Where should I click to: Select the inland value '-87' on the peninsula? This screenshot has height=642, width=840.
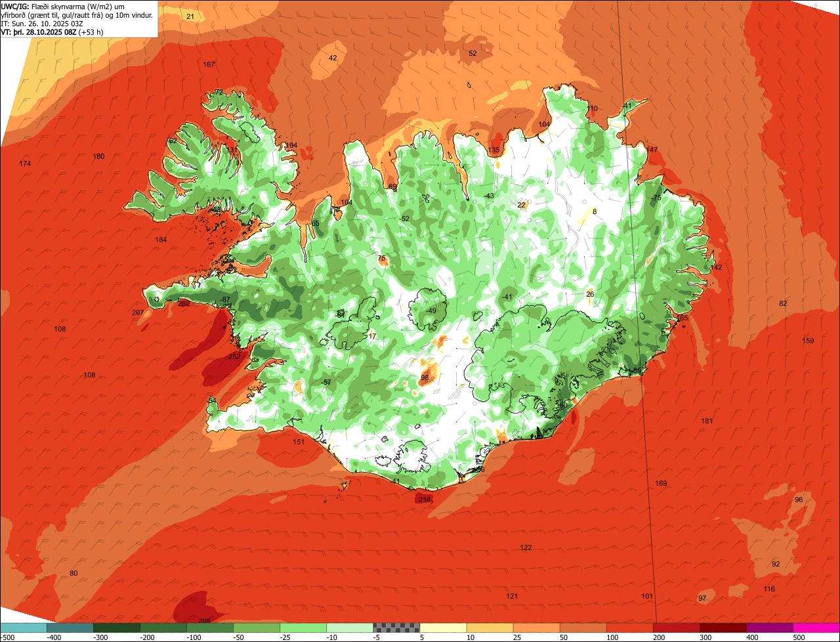point(225,299)
